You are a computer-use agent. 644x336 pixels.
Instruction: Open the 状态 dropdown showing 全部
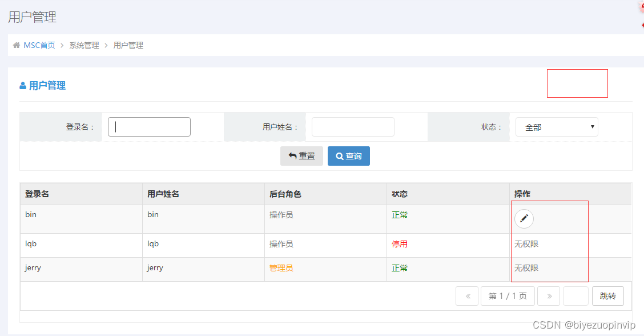[557, 127]
